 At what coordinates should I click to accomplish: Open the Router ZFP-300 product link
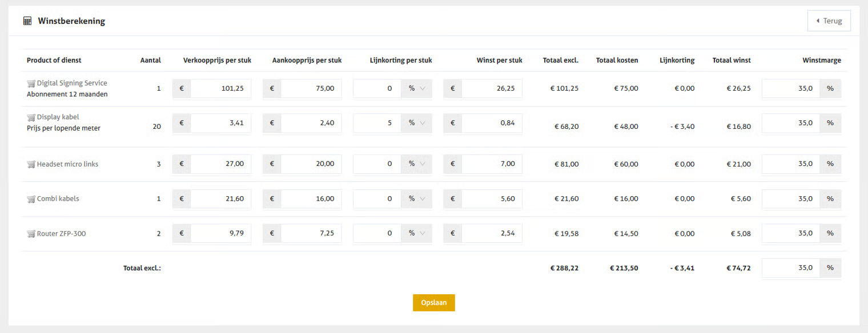61,233
